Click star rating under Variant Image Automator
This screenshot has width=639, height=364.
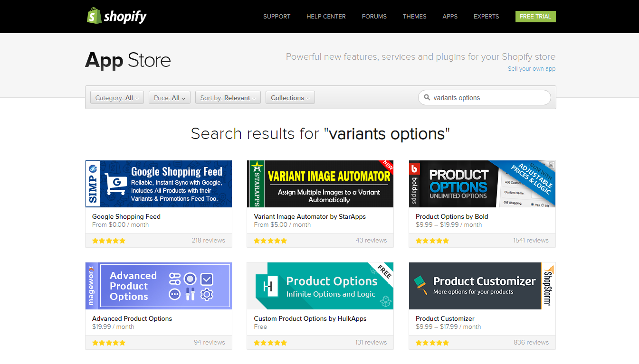(270, 241)
